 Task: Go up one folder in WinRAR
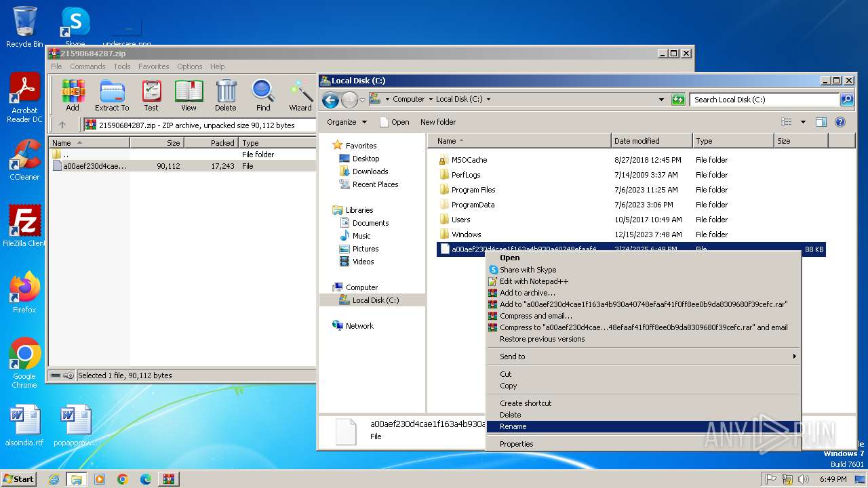coord(62,125)
